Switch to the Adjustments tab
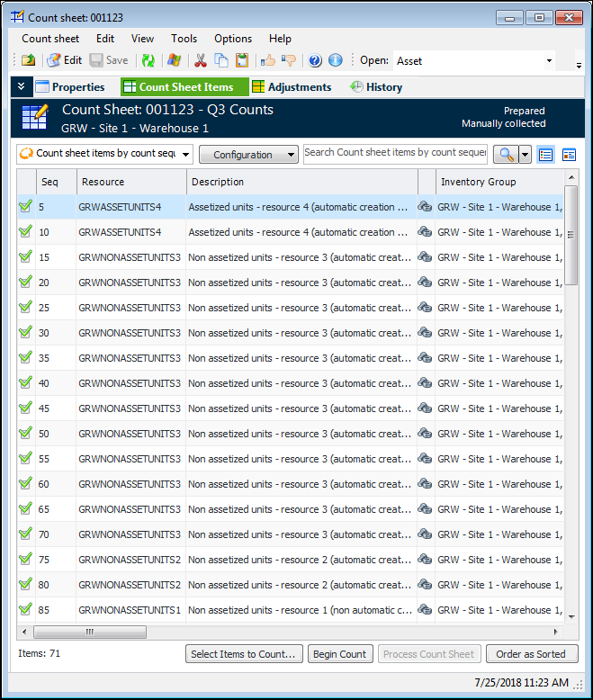 pyautogui.click(x=291, y=87)
